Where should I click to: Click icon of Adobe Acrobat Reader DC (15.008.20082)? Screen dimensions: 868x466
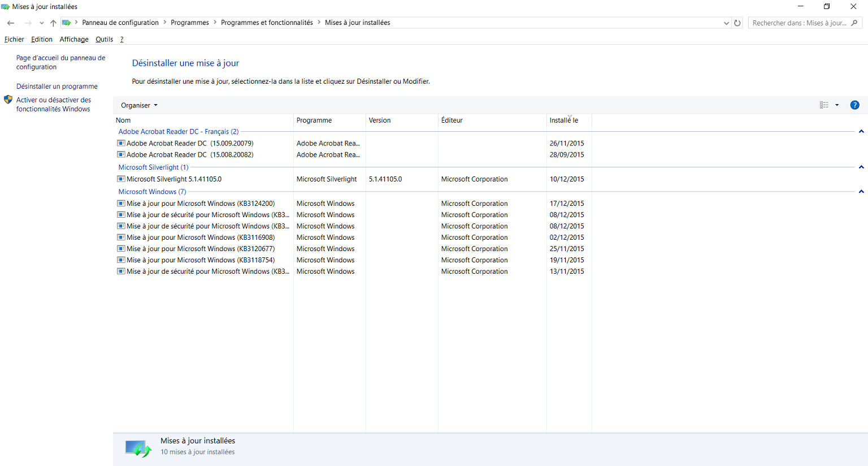click(x=121, y=155)
